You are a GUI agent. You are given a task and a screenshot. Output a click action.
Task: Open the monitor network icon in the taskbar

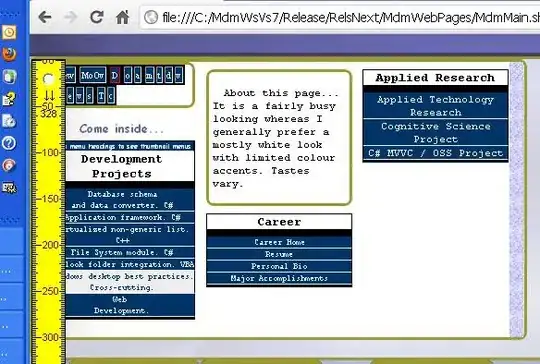pos(9,188)
